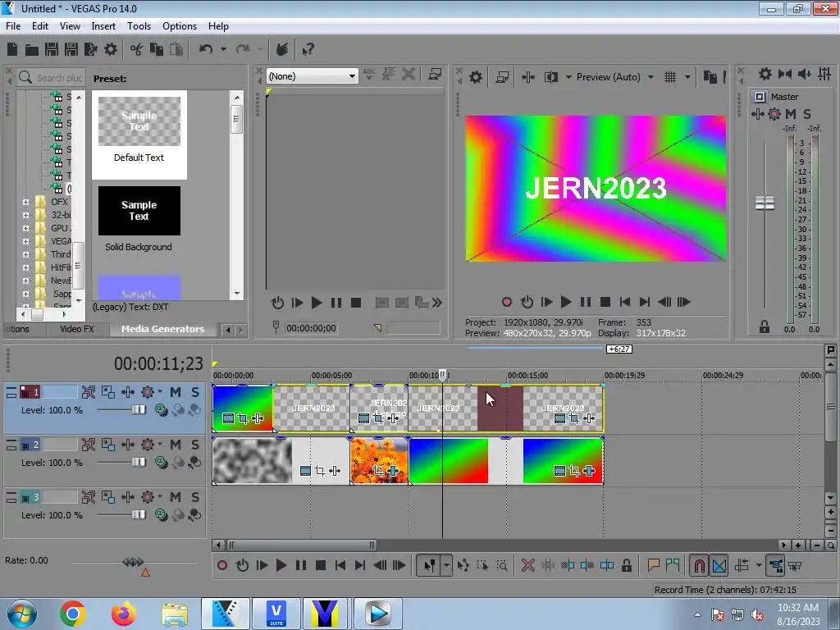Open the Edit menu

pyautogui.click(x=40, y=25)
